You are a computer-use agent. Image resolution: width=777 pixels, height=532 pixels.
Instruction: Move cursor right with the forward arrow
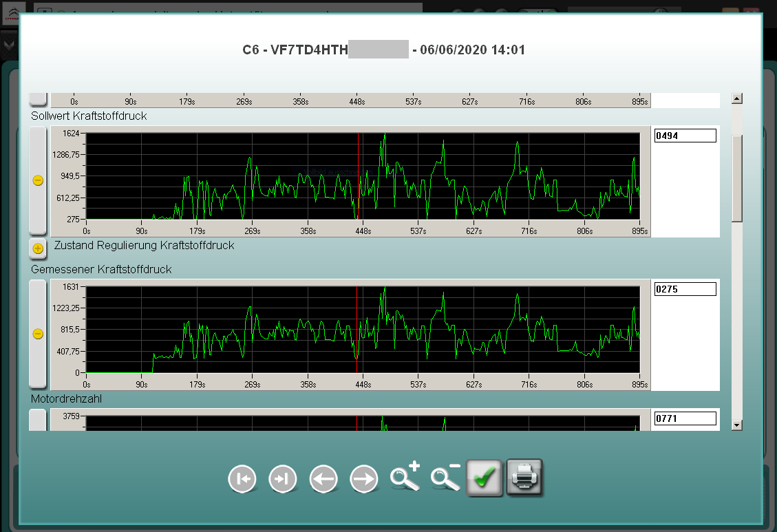click(364, 479)
